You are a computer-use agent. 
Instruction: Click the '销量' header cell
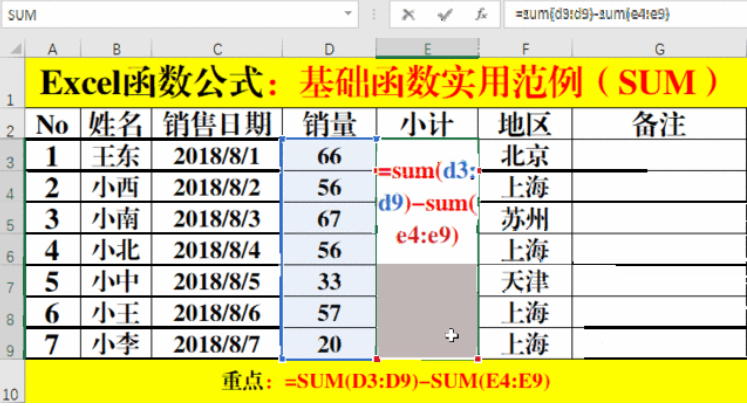coord(329,124)
